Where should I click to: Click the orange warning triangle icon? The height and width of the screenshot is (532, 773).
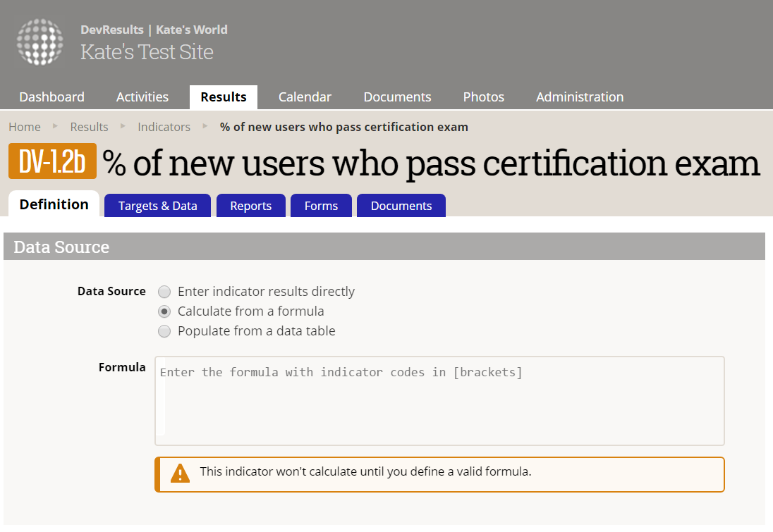coord(181,473)
